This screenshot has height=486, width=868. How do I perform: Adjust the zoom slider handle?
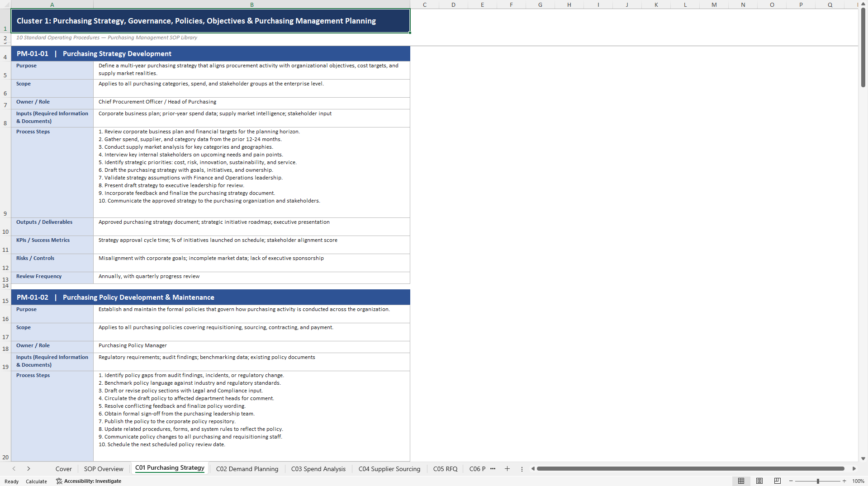pyautogui.click(x=818, y=481)
